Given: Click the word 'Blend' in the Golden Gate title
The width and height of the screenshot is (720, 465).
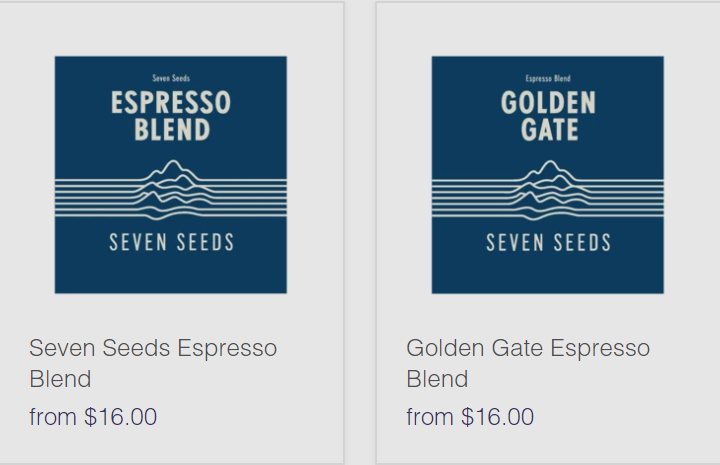Looking at the screenshot, I should 437,379.
